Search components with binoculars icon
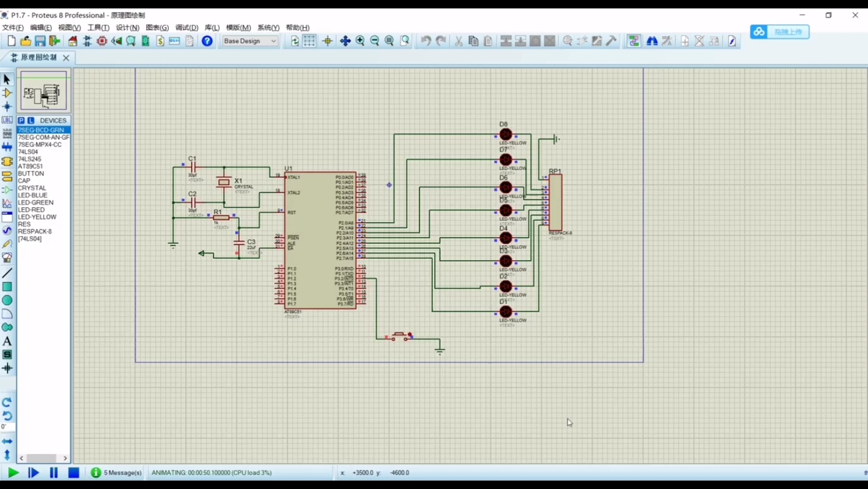Screen dimensions: 868x489 (x=652, y=41)
